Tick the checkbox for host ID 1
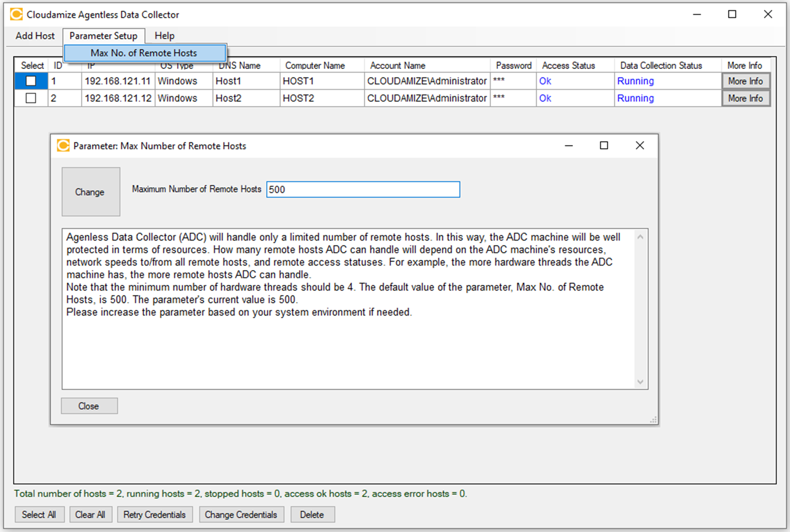The width and height of the screenshot is (790, 532). pyautogui.click(x=31, y=81)
